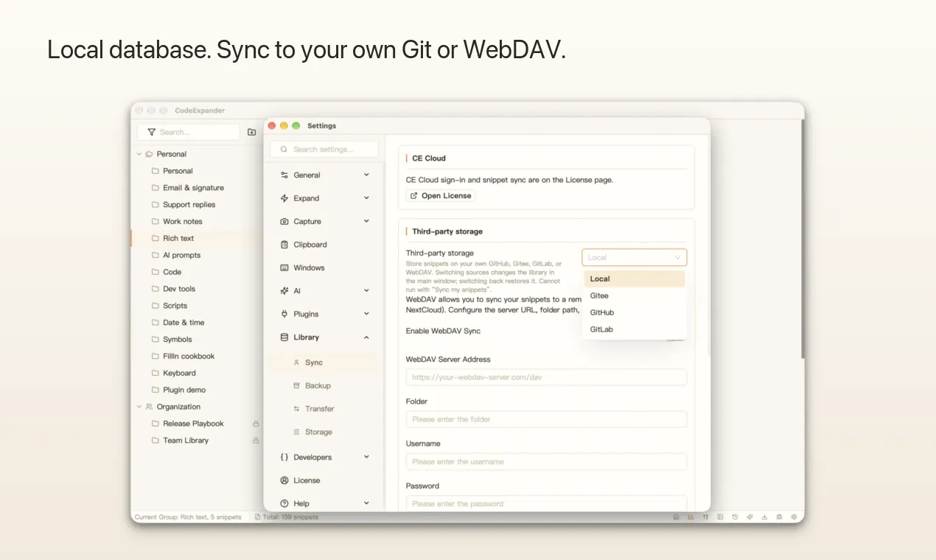
Task: Click the AI sparkle icon in status bar
Action: (750, 517)
